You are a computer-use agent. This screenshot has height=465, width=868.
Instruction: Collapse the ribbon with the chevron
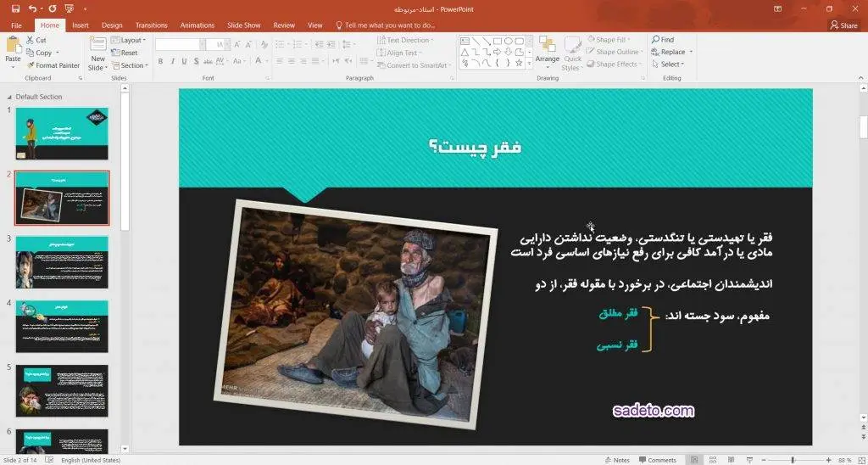[x=861, y=78]
